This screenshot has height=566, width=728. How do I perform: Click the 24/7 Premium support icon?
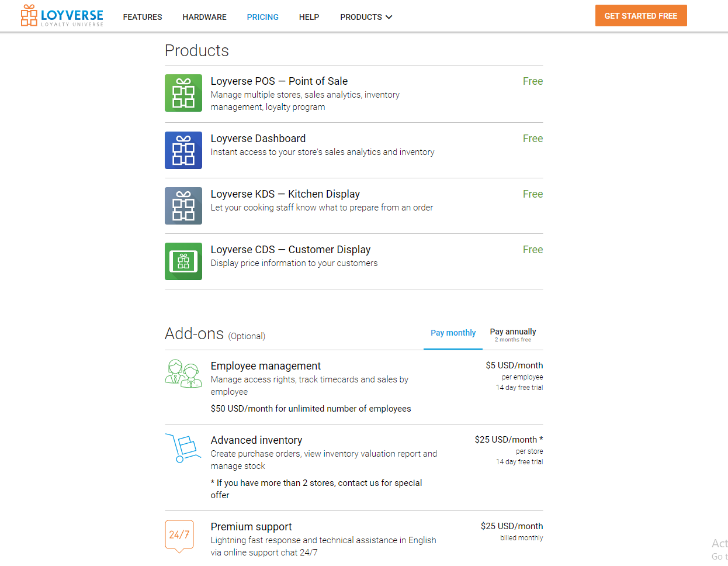(x=179, y=536)
